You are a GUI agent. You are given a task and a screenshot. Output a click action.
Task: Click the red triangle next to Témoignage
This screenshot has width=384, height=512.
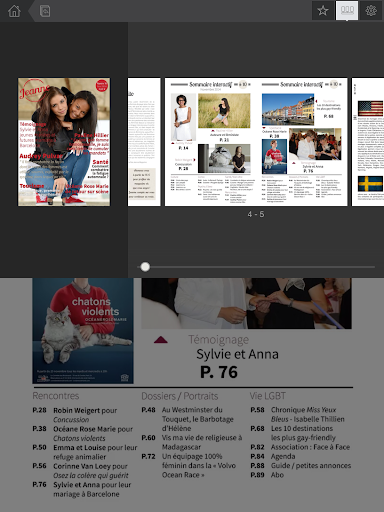click(161, 340)
